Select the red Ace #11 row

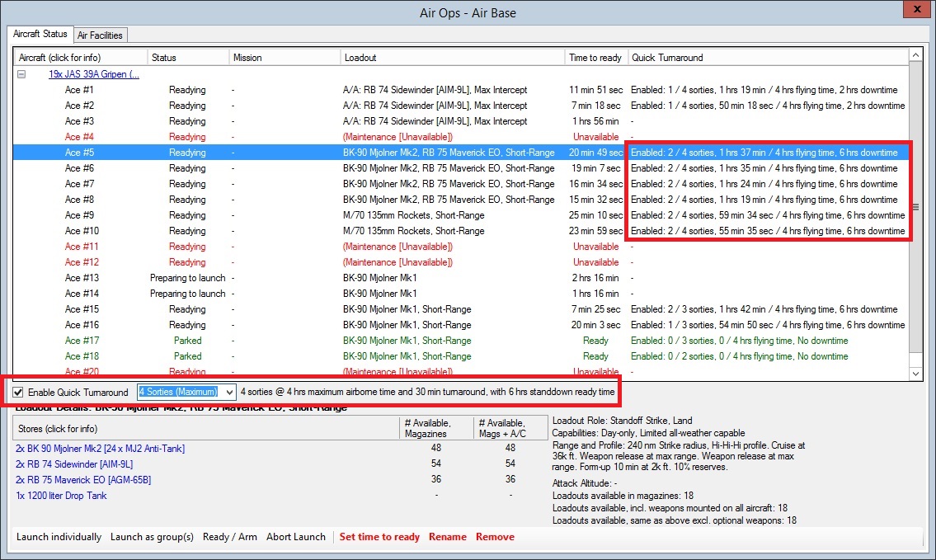coord(461,247)
